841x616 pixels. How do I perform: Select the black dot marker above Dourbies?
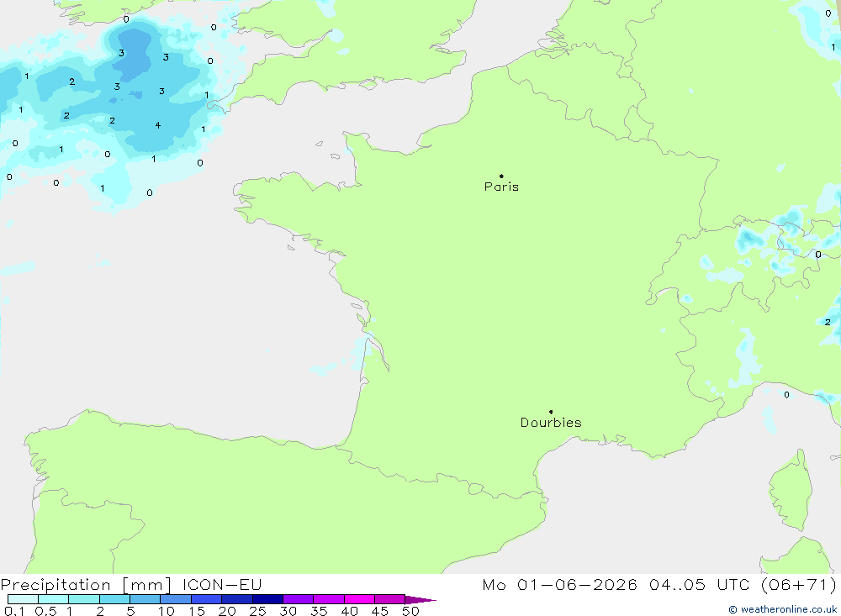click(x=551, y=412)
